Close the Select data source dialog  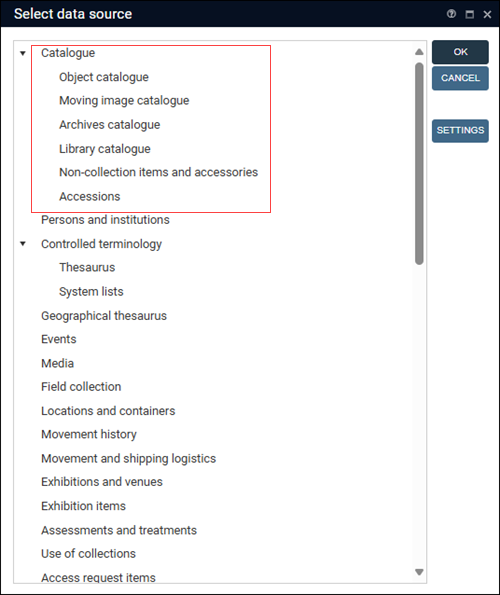pos(487,14)
